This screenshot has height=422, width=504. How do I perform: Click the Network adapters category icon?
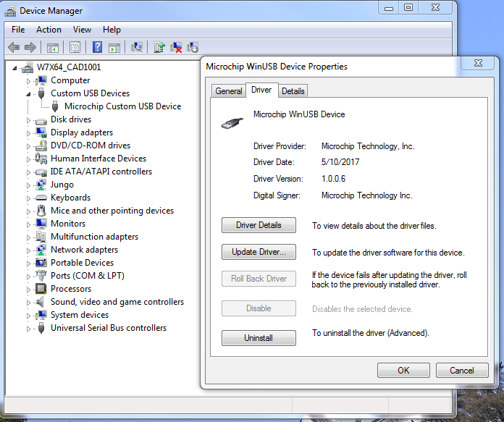pos(41,250)
